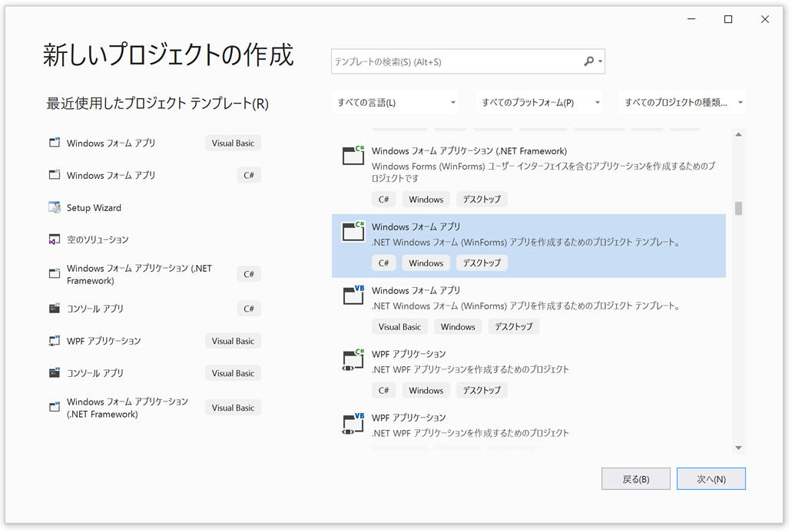Click the Windows tag in the .NET Framework card
Screen dimensions: 792x532
pos(426,200)
